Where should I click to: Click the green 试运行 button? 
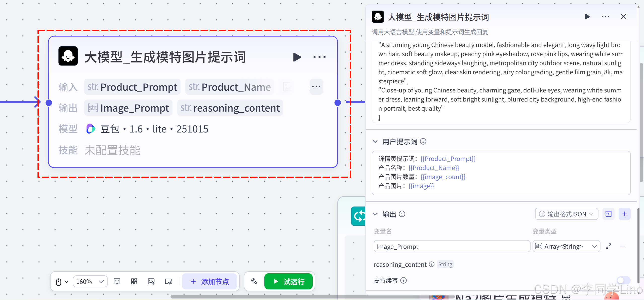288,281
